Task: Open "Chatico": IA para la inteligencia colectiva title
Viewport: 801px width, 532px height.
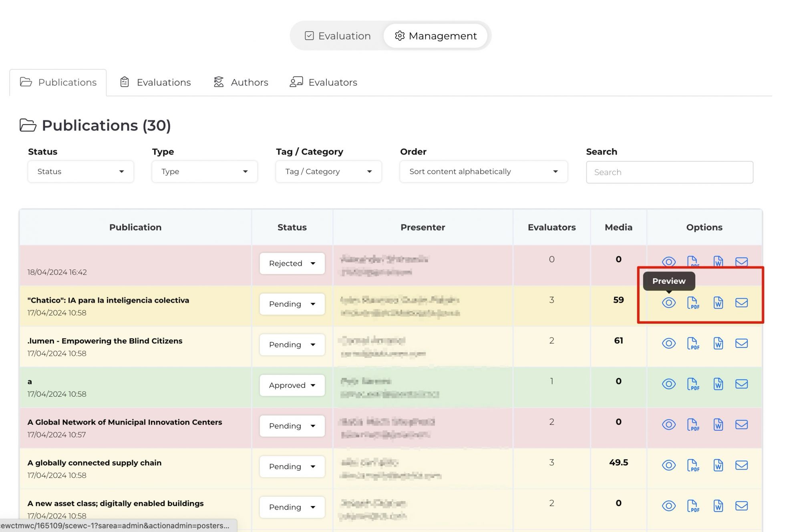Action: pyautogui.click(x=108, y=300)
